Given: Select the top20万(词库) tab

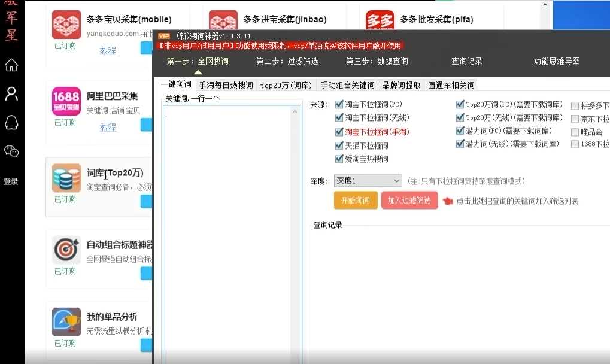Looking at the screenshot, I should [286, 85].
